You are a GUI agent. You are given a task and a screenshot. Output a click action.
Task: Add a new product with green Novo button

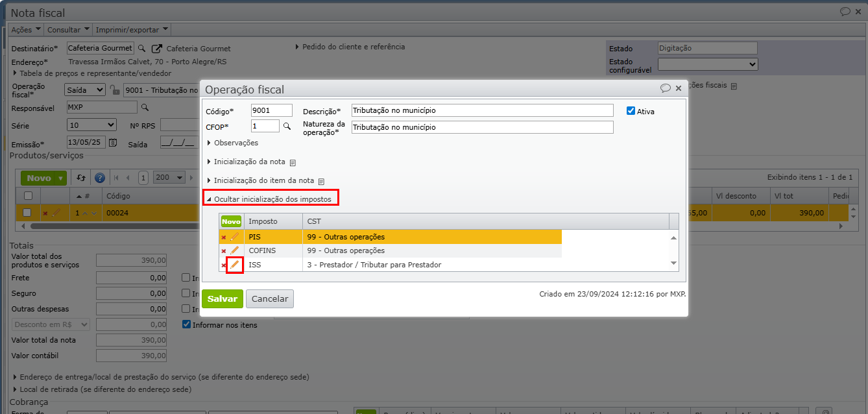(38, 178)
